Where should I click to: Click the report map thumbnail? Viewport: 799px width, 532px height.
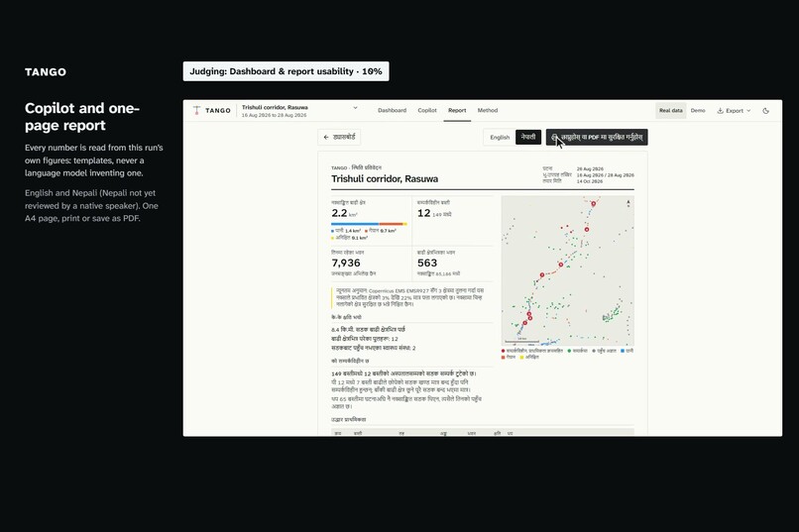pos(568,270)
